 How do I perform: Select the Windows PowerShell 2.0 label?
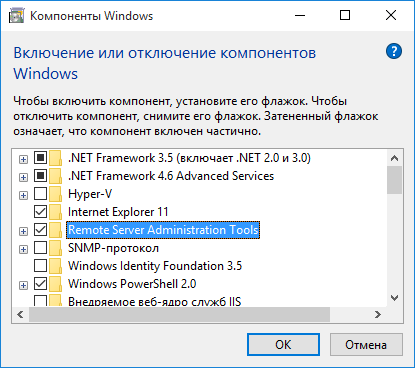click(x=132, y=284)
